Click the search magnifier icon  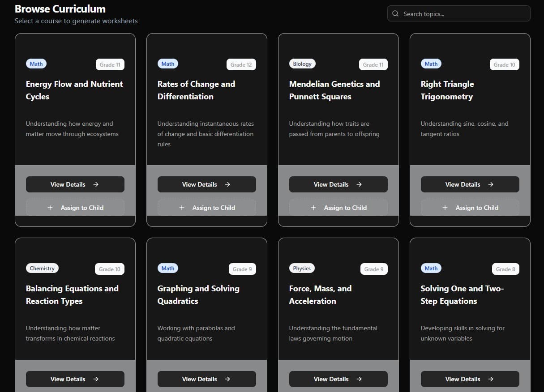pyautogui.click(x=395, y=14)
